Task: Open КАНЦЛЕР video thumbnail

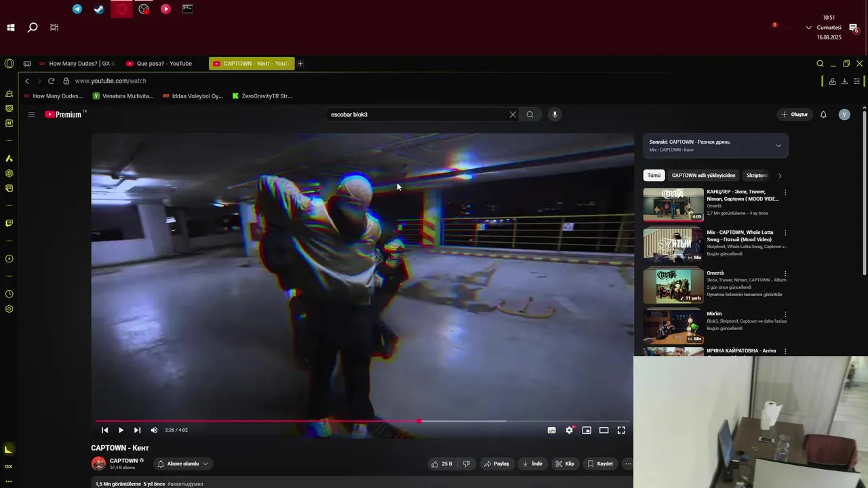Action: [673, 205]
